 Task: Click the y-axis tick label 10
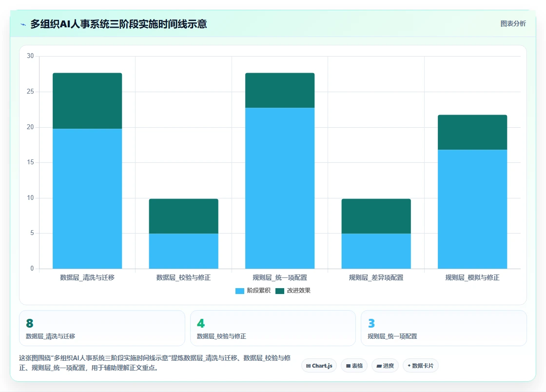tap(30, 198)
